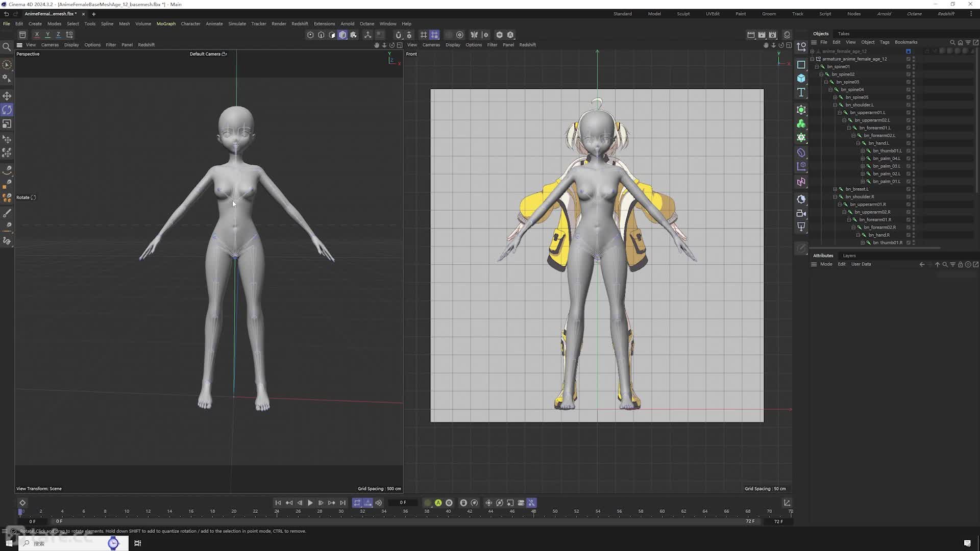Toggle workplane snap grid icon in top toolbar
Image resolution: width=980 pixels, height=551 pixels.
click(x=434, y=35)
